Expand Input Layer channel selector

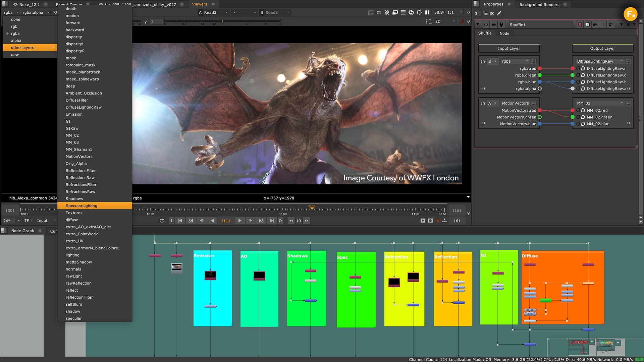[514, 61]
